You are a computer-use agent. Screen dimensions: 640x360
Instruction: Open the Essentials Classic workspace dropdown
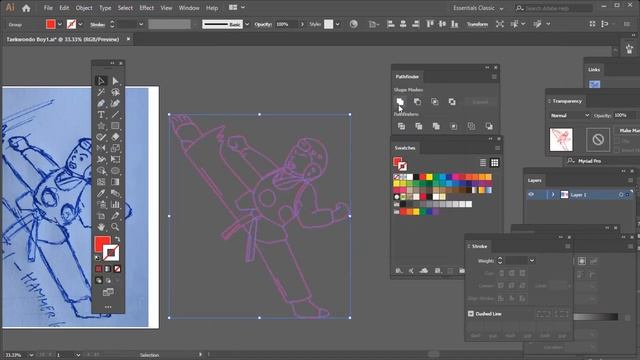pos(478,8)
